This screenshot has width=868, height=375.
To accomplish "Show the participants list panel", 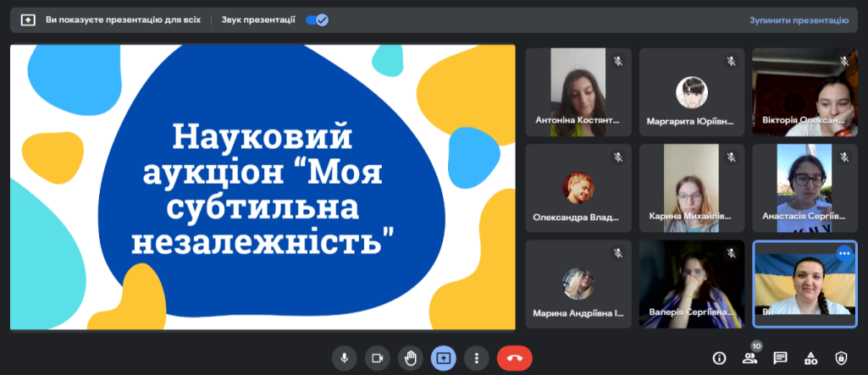I will 749,358.
